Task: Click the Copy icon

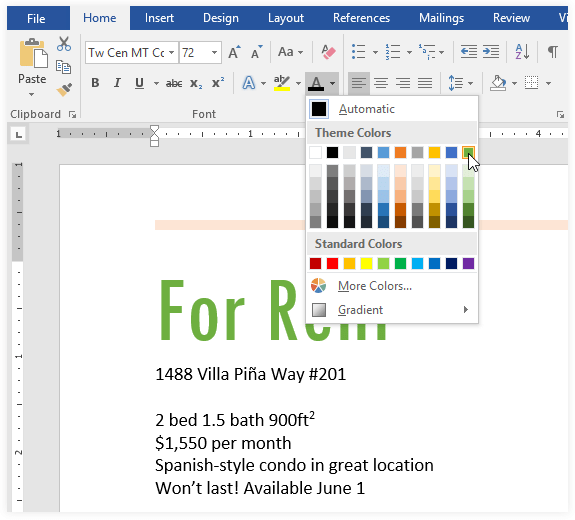Action: pos(63,67)
